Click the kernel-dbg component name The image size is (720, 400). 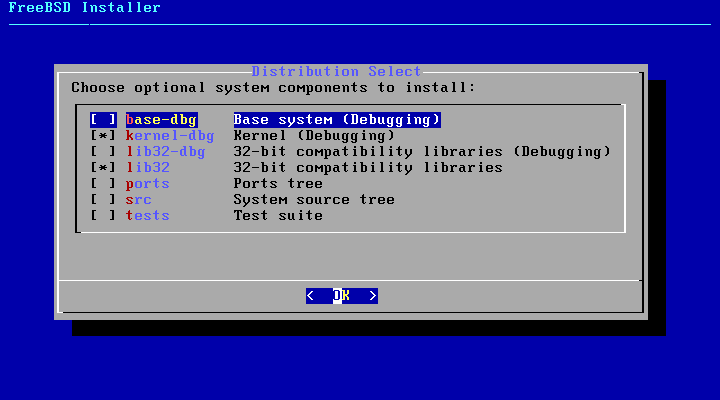pyautogui.click(x=170, y=136)
